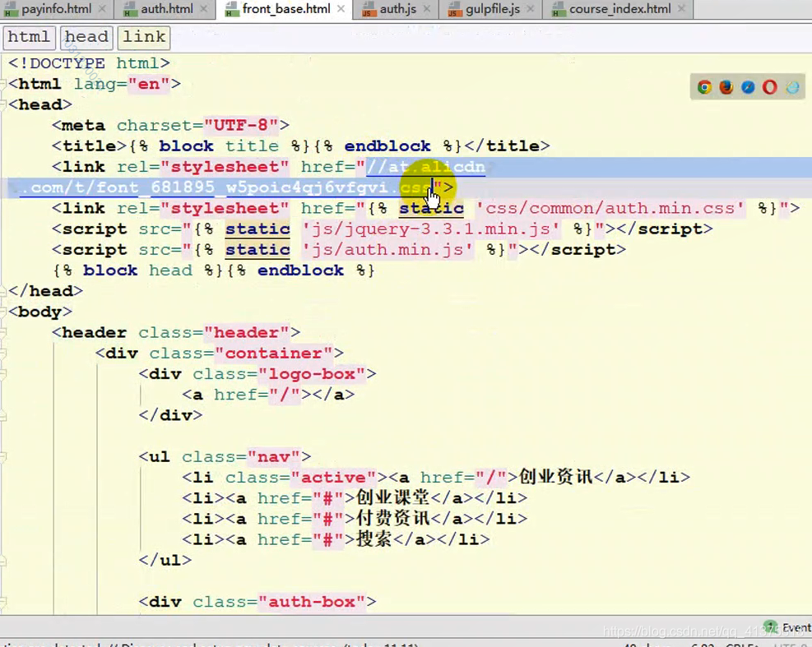Open the Event log in status bar

click(x=787, y=627)
